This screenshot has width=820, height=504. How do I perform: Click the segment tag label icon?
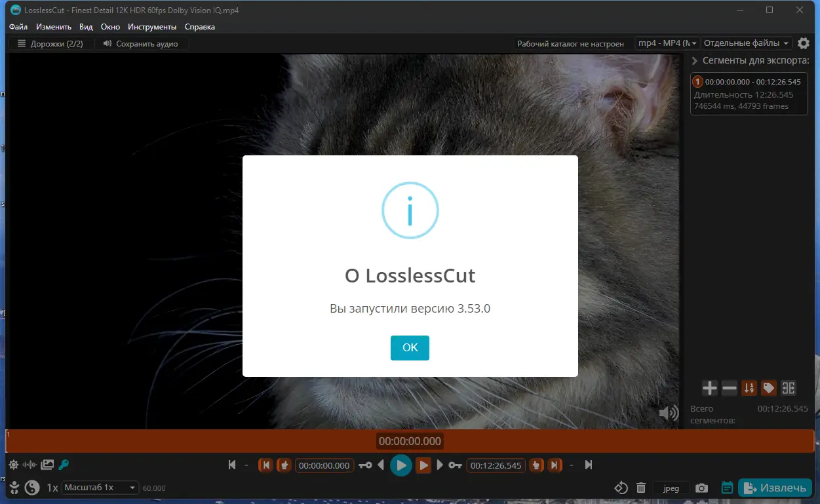click(x=769, y=388)
